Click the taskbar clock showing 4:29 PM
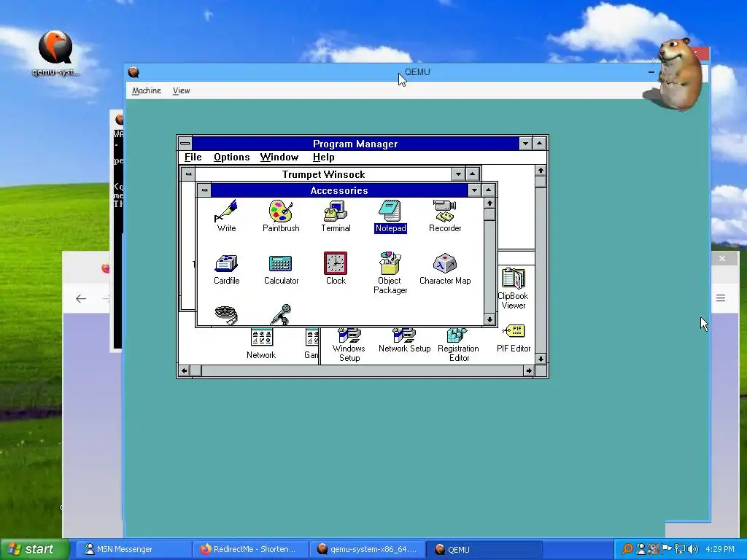Screen dimensions: 747x560 click(x=720, y=549)
